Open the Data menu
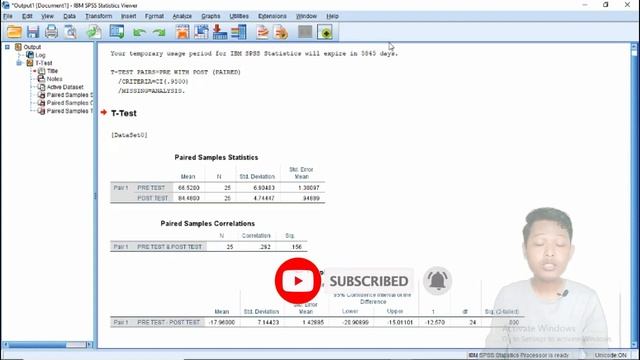Viewport: 640px width, 360px height. click(69, 16)
